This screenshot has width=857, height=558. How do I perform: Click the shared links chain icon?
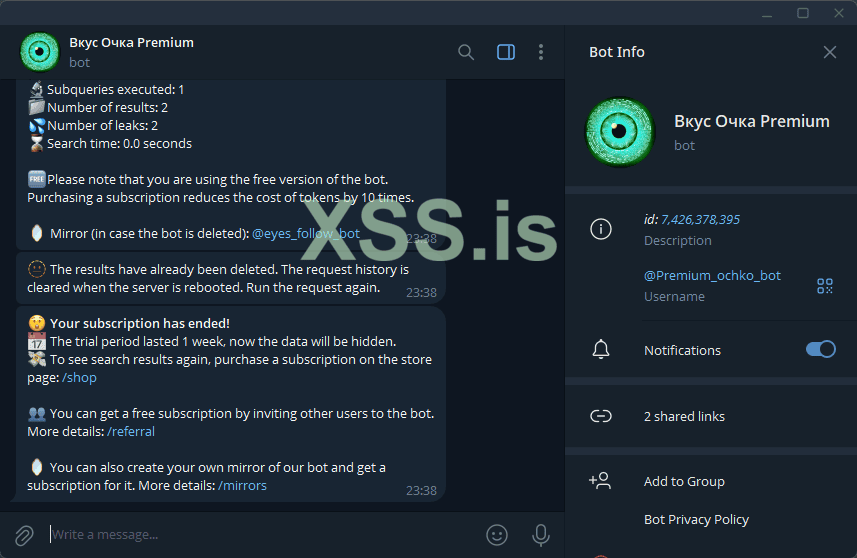pyautogui.click(x=601, y=416)
